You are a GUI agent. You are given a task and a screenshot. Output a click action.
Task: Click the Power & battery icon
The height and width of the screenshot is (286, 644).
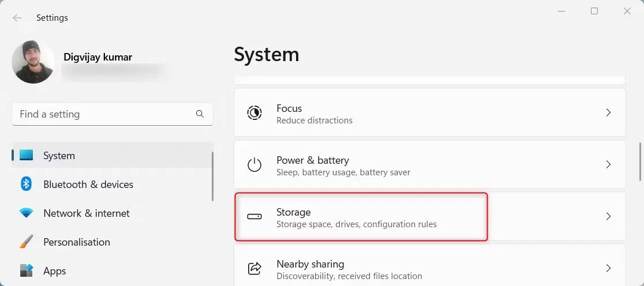pos(254,165)
